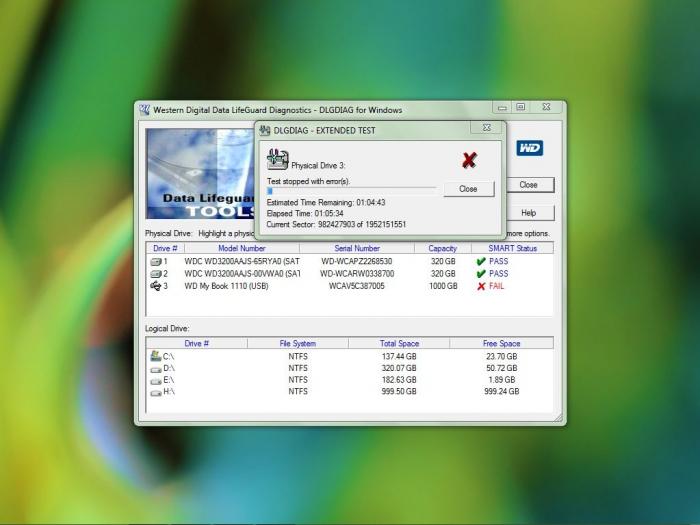The image size is (700, 525).
Task: Close the Extended Test dialog with title X
Action: tap(487, 128)
